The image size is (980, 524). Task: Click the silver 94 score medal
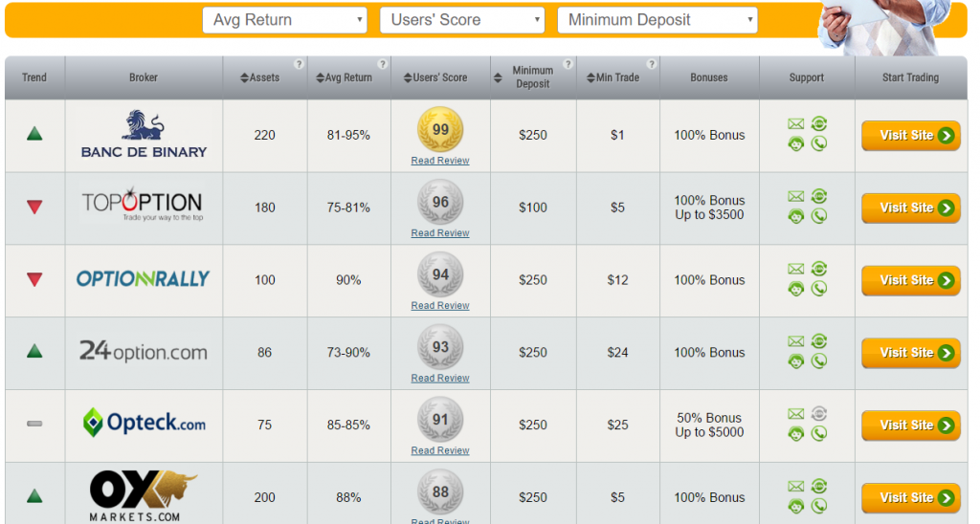tap(440, 274)
